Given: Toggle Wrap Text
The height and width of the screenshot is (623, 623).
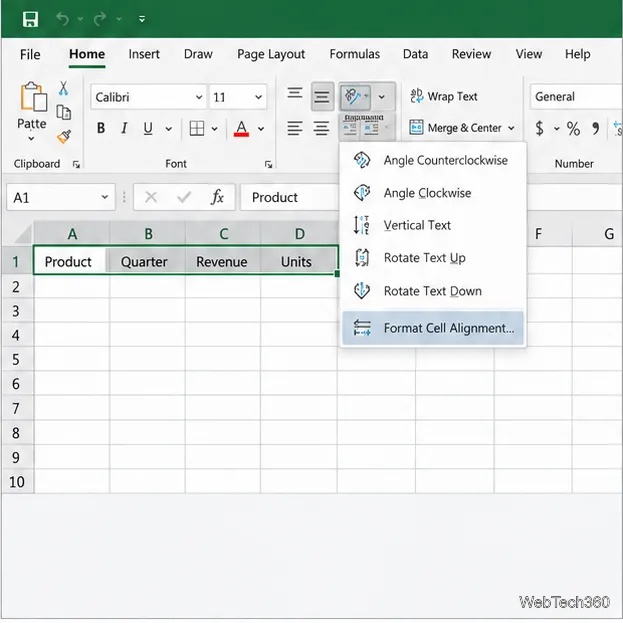Looking at the screenshot, I should 443,96.
